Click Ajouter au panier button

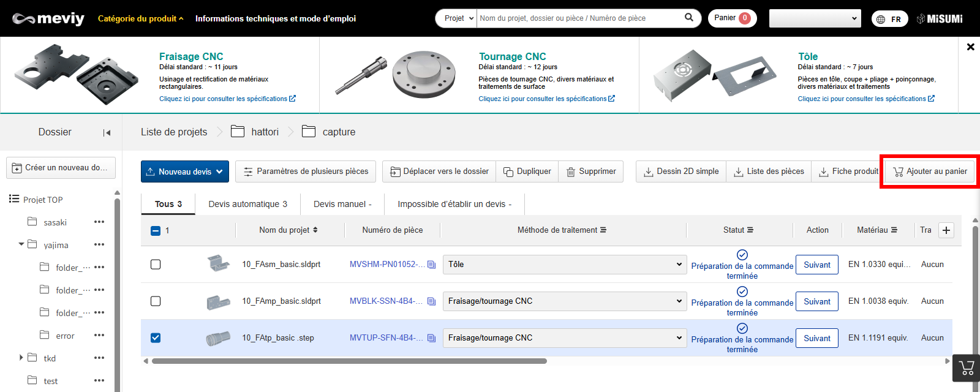click(x=930, y=171)
